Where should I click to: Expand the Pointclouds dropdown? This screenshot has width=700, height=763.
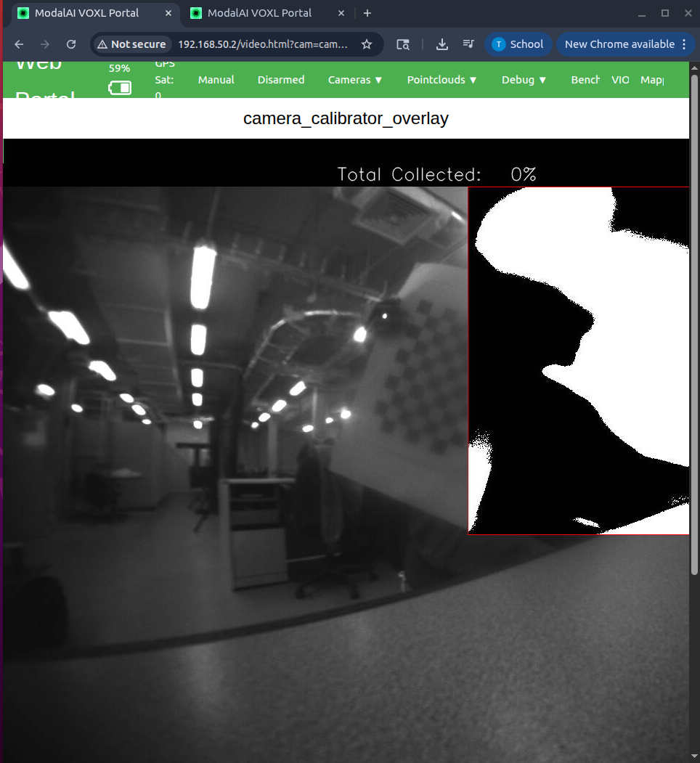pyautogui.click(x=441, y=80)
